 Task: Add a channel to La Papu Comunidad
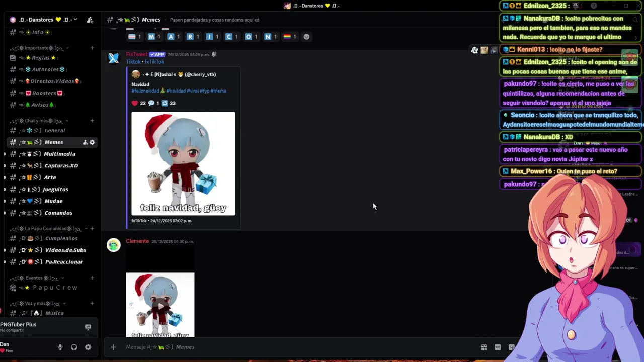pos(92,229)
